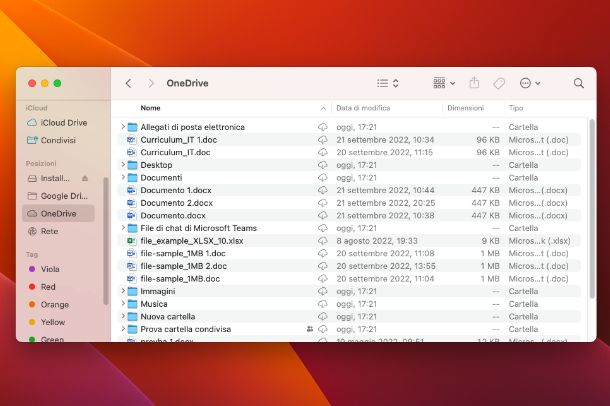Expand File di chat di Microsoft Teams
Screen dimensions: 610x406
click(123, 228)
